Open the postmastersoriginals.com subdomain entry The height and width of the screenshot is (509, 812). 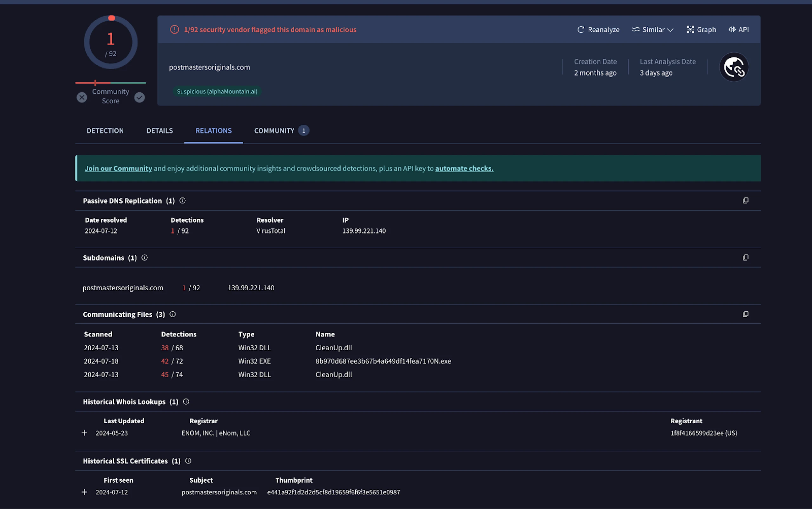click(x=123, y=288)
